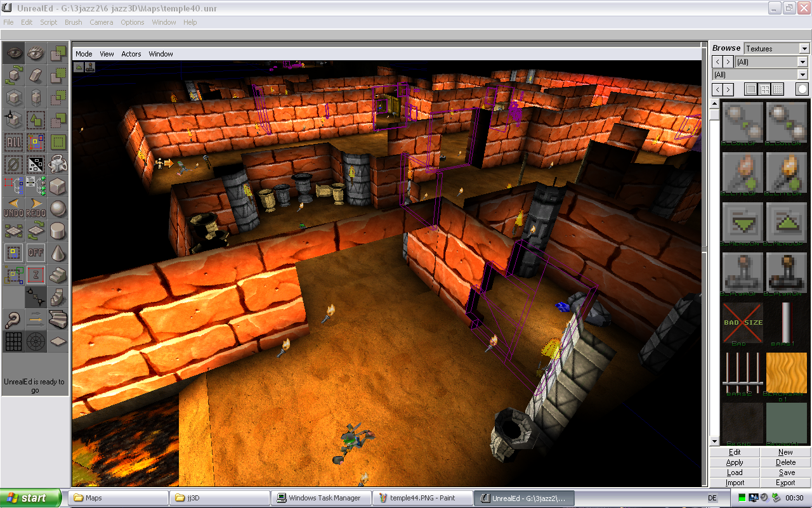Image resolution: width=812 pixels, height=508 pixels.
Task: Click the black grid icon in toolbox
Action: point(13,342)
